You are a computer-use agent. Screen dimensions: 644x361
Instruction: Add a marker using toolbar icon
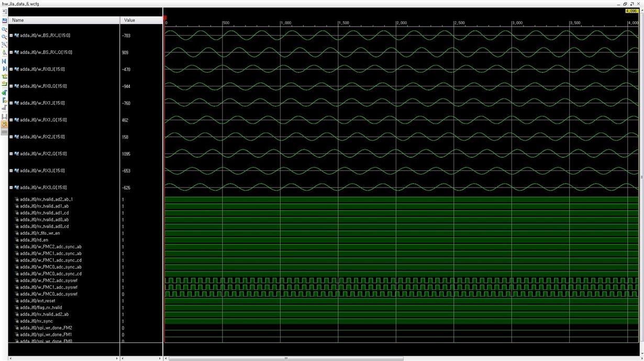click(x=4, y=92)
